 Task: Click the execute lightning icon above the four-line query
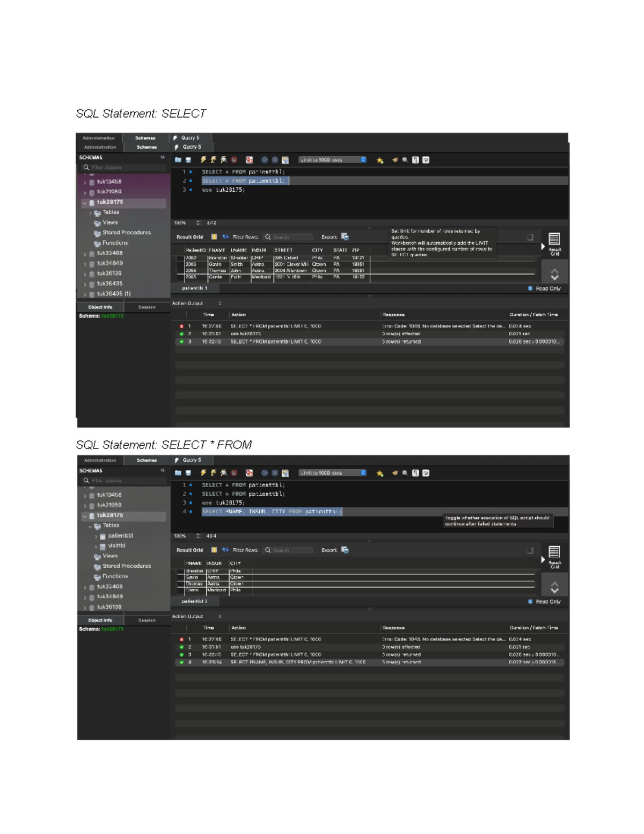(203, 473)
